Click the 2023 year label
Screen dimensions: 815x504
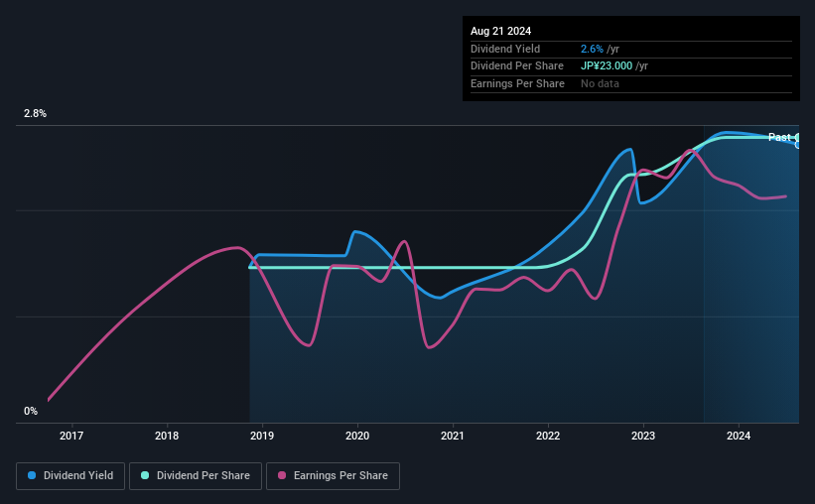[x=643, y=436]
